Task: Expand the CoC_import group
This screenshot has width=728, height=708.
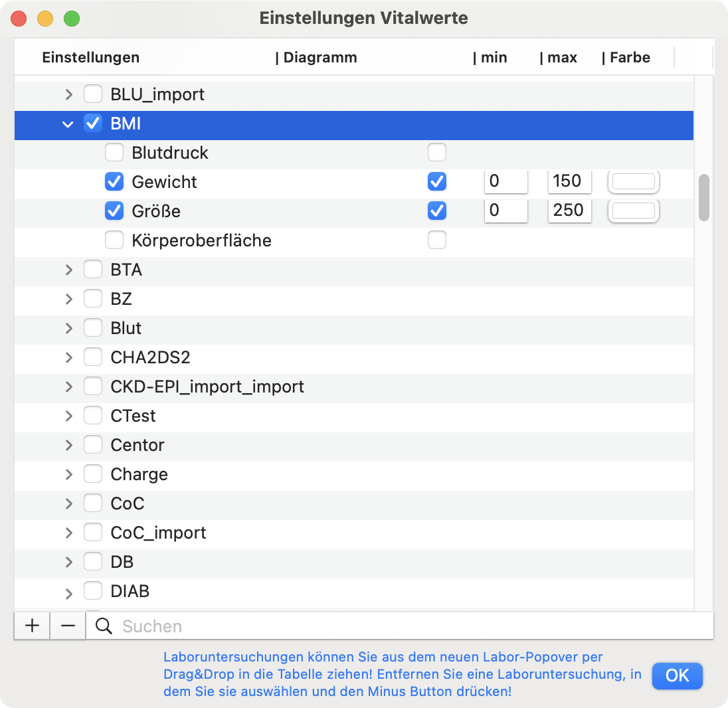Action: click(x=68, y=533)
